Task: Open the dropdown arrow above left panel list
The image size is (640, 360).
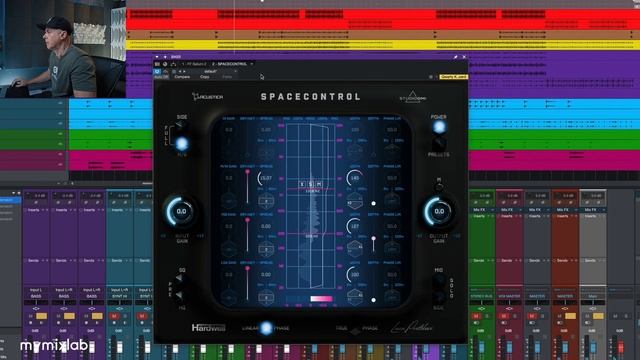Action: tap(13, 193)
